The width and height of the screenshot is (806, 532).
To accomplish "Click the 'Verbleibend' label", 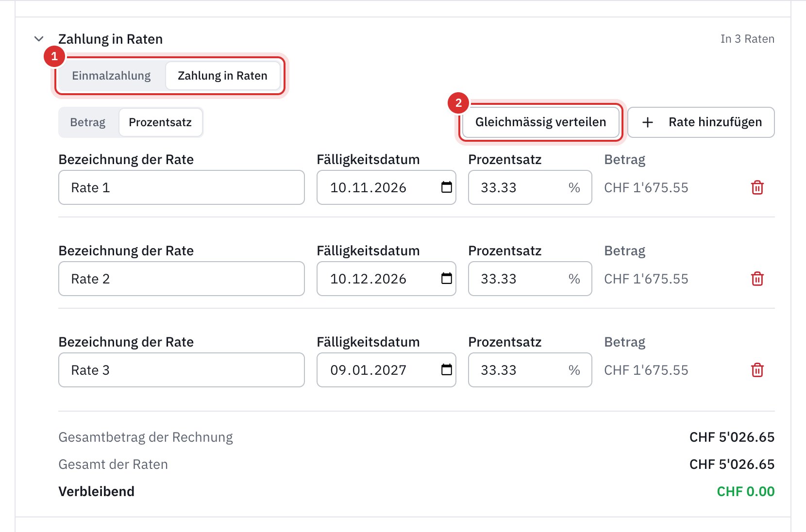I will (x=97, y=492).
